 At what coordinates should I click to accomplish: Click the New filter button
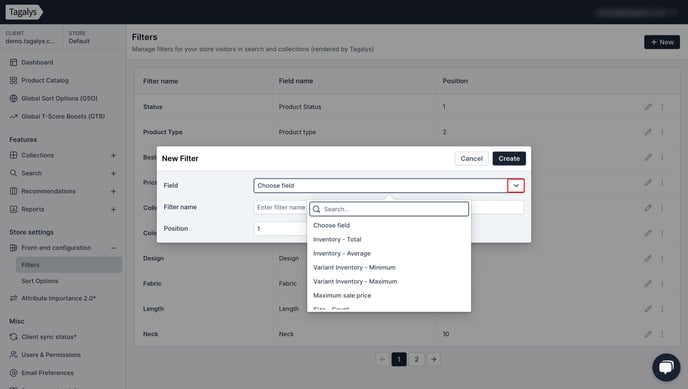662,42
